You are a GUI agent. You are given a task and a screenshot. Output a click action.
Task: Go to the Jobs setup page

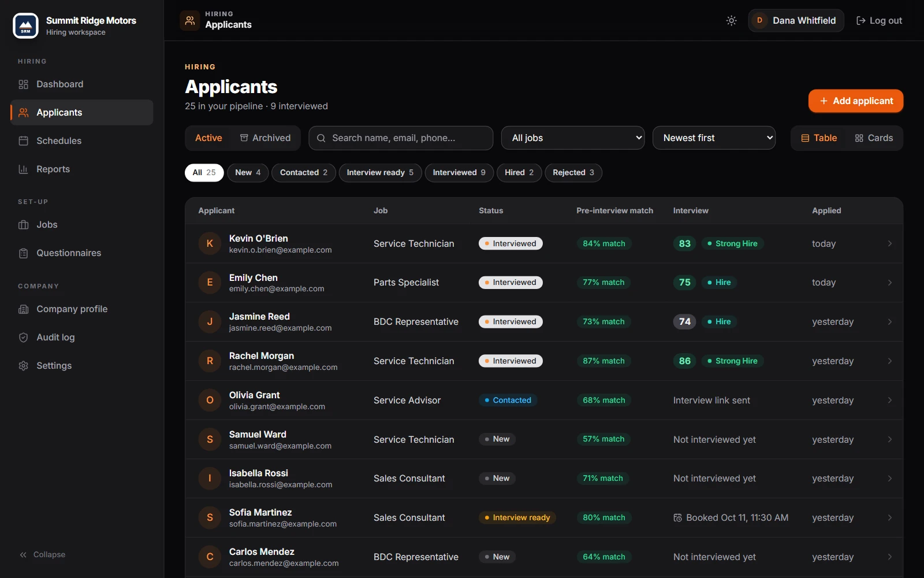point(81,225)
